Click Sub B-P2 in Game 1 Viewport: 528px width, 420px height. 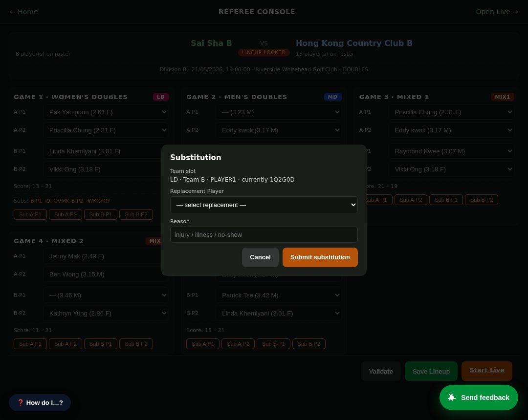(x=136, y=214)
